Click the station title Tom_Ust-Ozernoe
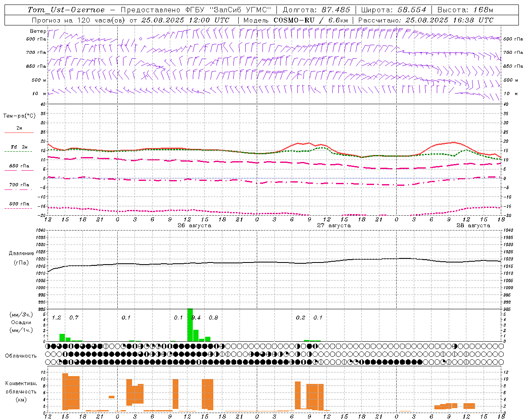 click(x=66, y=10)
